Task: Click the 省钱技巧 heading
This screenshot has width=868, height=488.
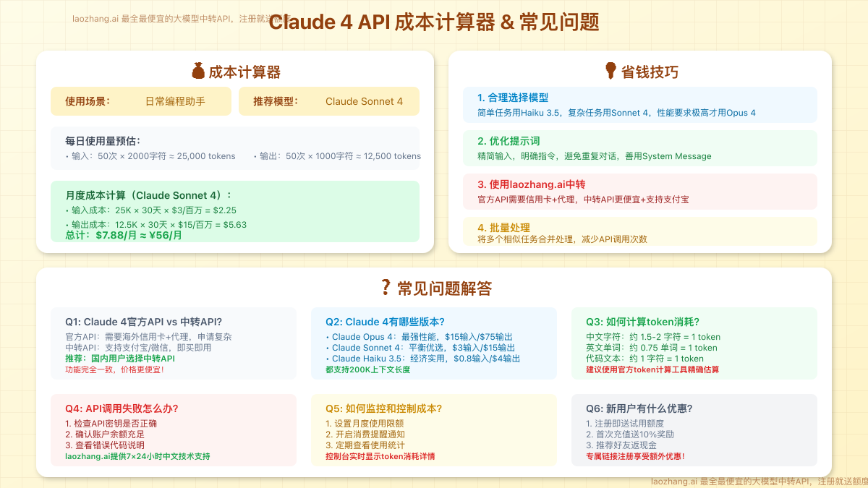Action: pos(650,72)
